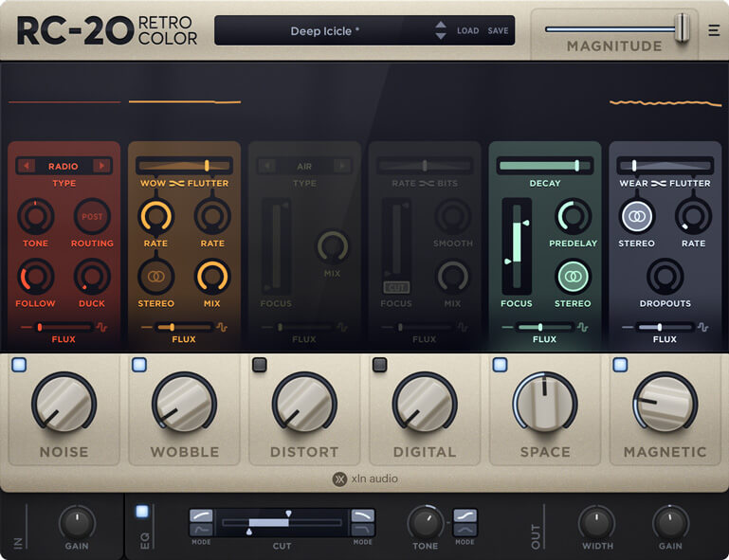Click the Distort Flux waveform icon

tap(342, 327)
